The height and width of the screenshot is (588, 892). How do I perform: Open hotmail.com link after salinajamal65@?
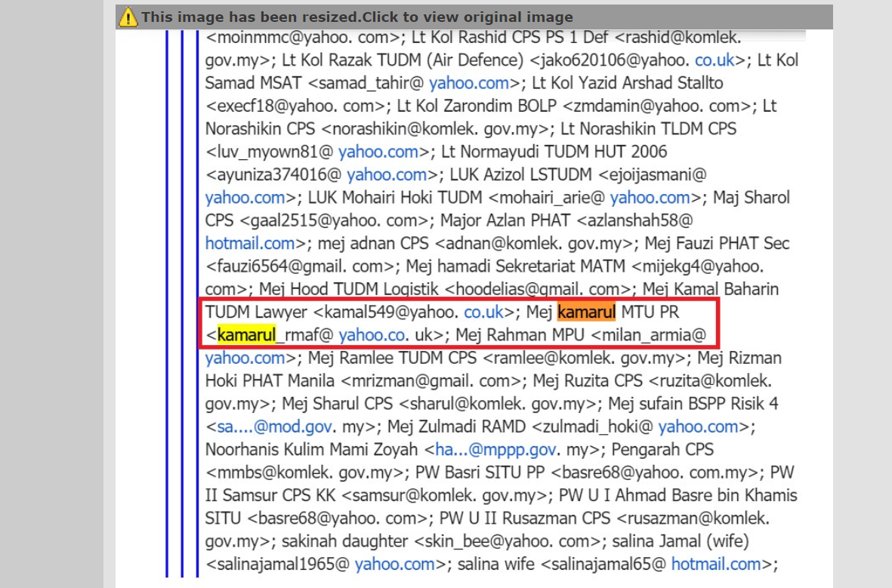(716, 564)
